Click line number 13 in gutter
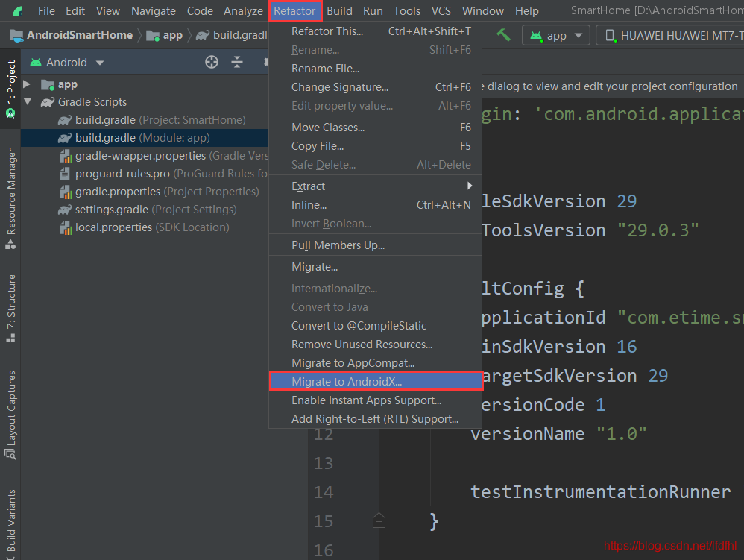The image size is (744, 560). pyautogui.click(x=323, y=463)
